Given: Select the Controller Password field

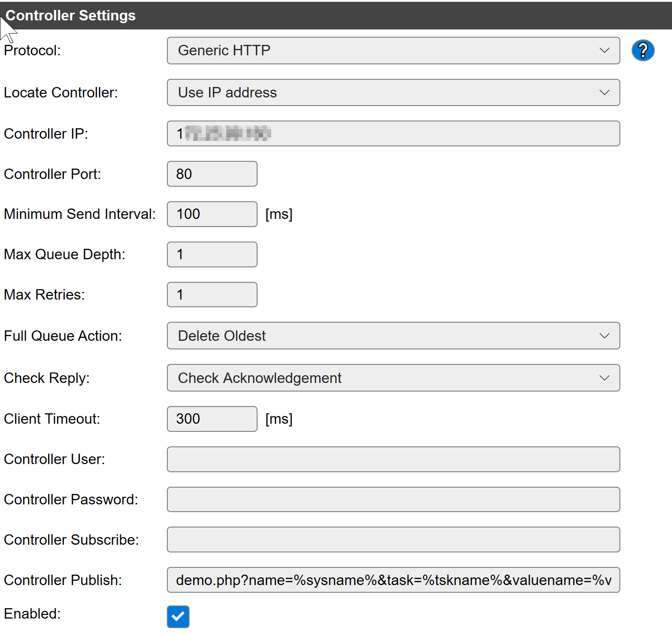Looking at the screenshot, I should (x=393, y=499).
